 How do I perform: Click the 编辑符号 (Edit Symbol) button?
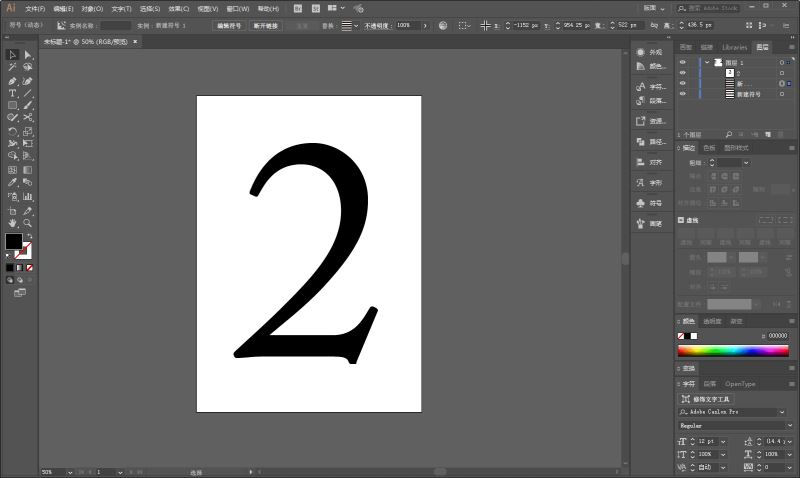pos(229,26)
